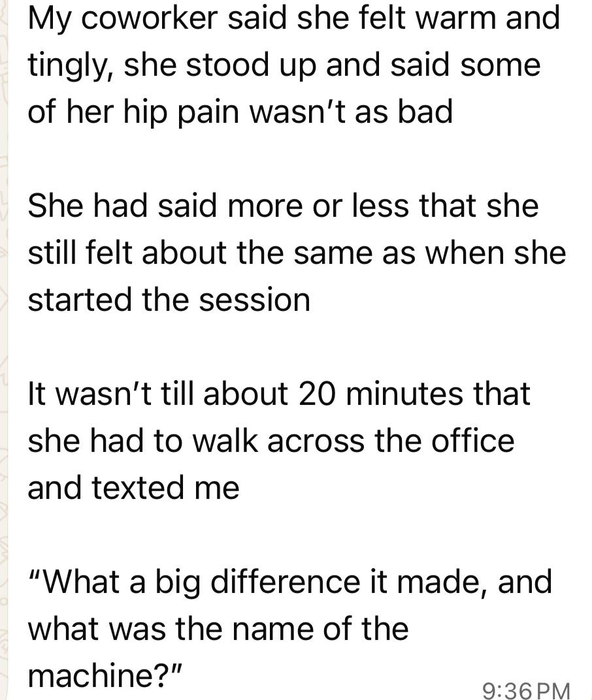The height and width of the screenshot is (700, 592).
Task: Click the 9:36 PM message timestamp
Action: [x=525, y=688]
